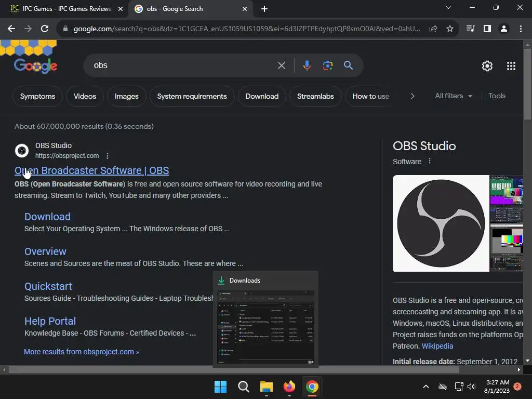Select the Images filter chip
Image resolution: width=532 pixels, height=399 pixels.
click(x=127, y=96)
